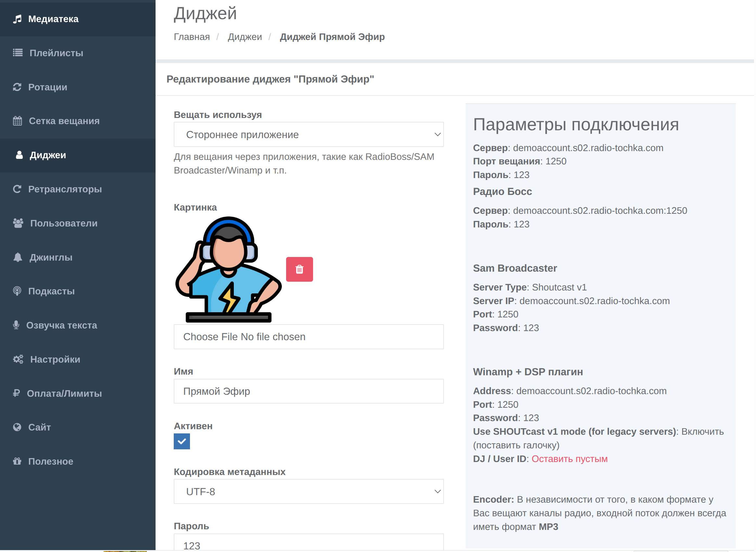The height and width of the screenshot is (552, 756).
Task: Click the Ротации refresh arrows icon
Action: pyautogui.click(x=17, y=87)
